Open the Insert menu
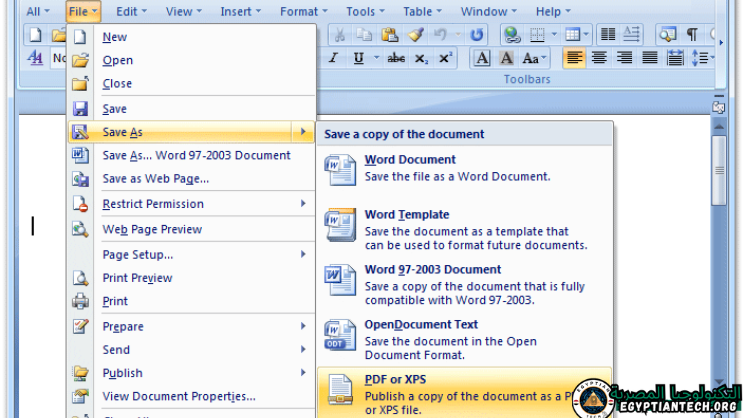The height and width of the screenshot is (418, 743). click(x=241, y=11)
